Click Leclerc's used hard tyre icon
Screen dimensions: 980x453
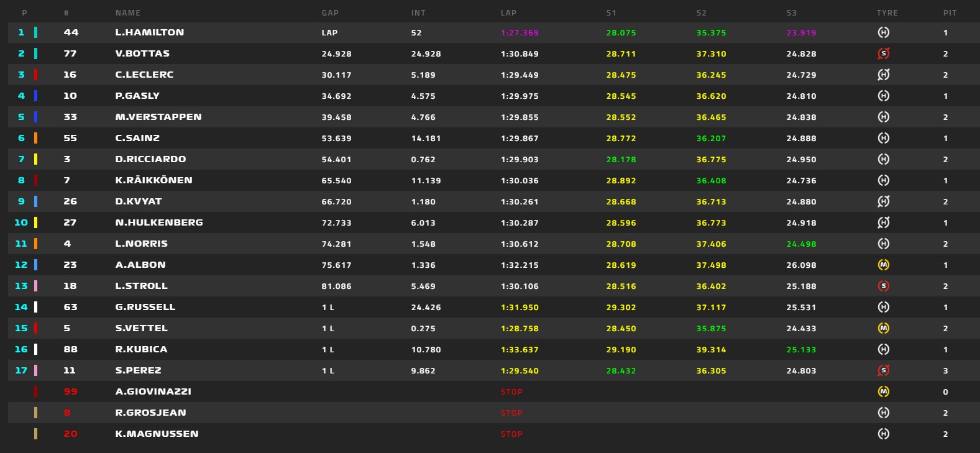883,75
